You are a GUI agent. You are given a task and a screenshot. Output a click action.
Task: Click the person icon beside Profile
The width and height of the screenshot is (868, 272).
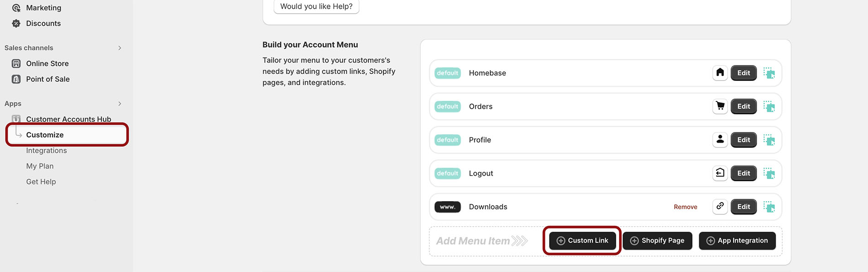pyautogui.click(x=720, y=140)
